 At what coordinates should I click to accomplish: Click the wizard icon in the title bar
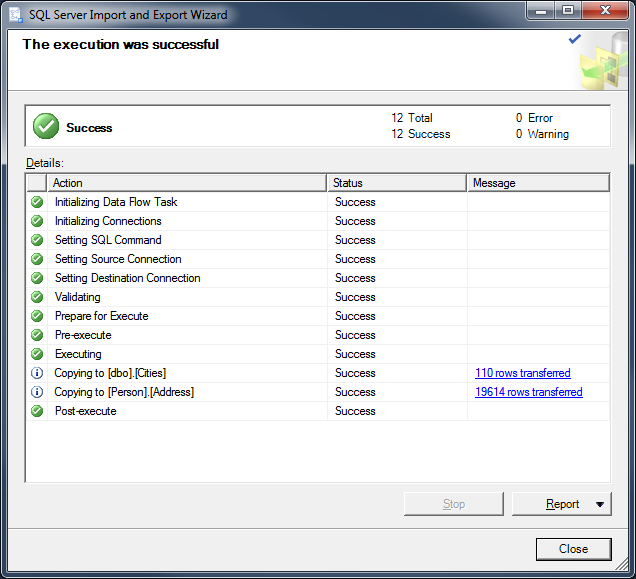16,15
